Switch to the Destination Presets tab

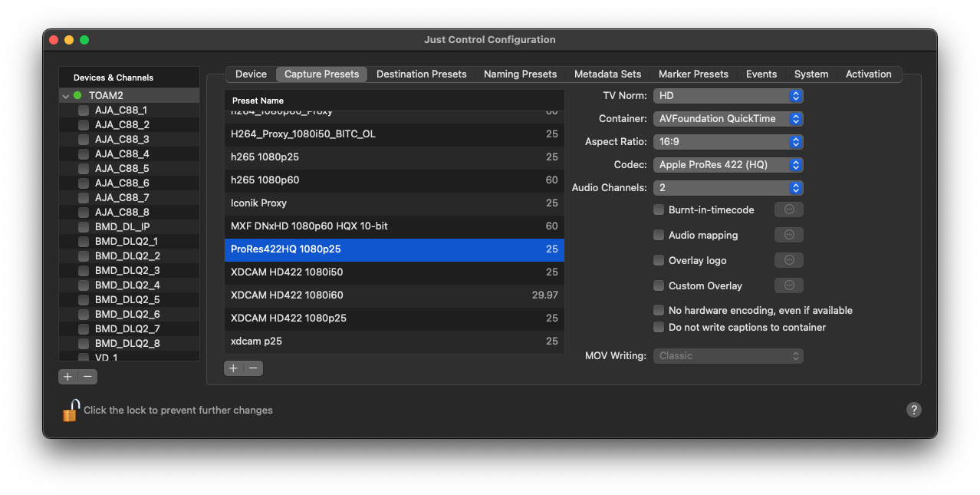pos(421,74)
